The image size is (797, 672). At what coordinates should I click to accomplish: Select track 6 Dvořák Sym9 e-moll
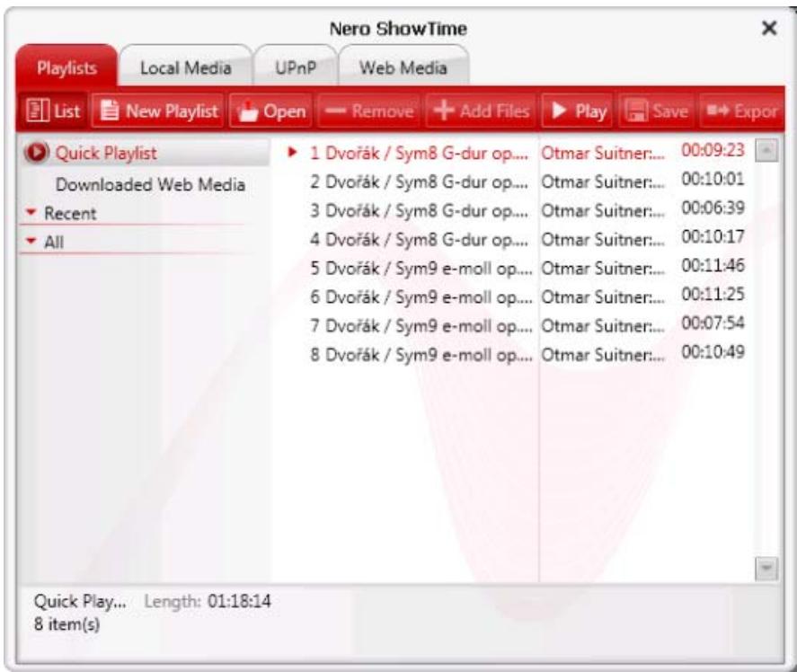point(421,296)
